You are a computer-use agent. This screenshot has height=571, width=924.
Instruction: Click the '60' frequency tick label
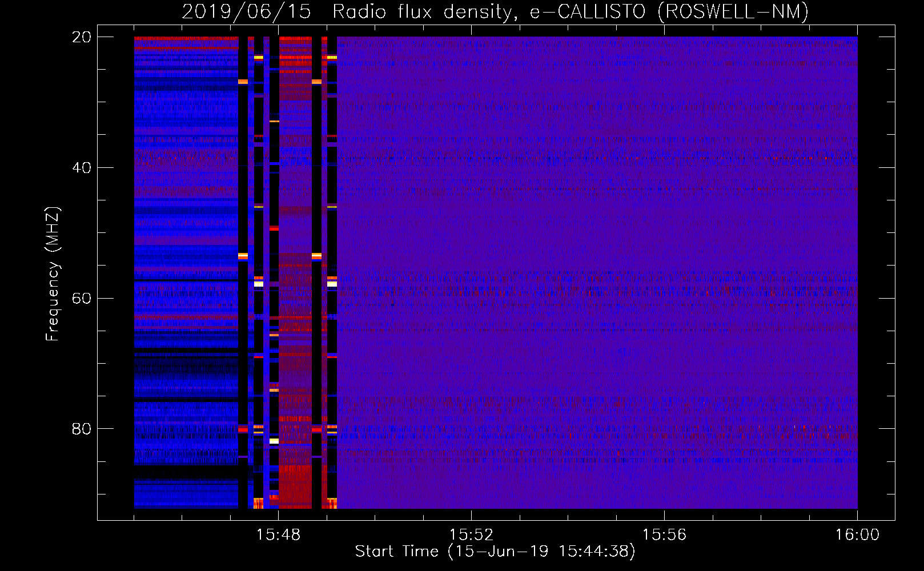[82, 299]
